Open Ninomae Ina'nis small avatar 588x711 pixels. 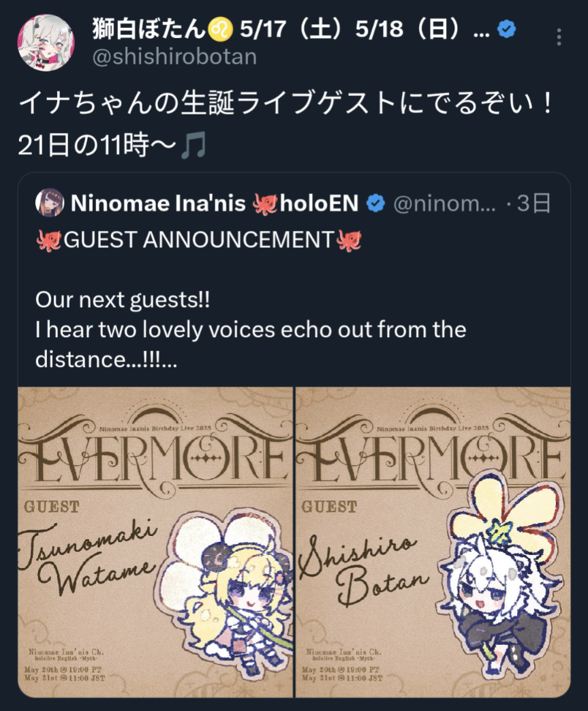(x=50, y=203)
